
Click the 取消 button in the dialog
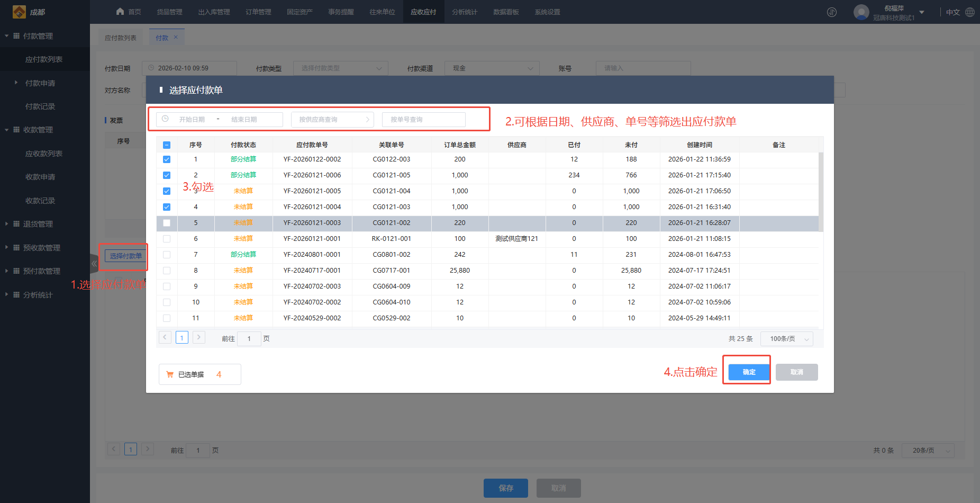(796, 372)
